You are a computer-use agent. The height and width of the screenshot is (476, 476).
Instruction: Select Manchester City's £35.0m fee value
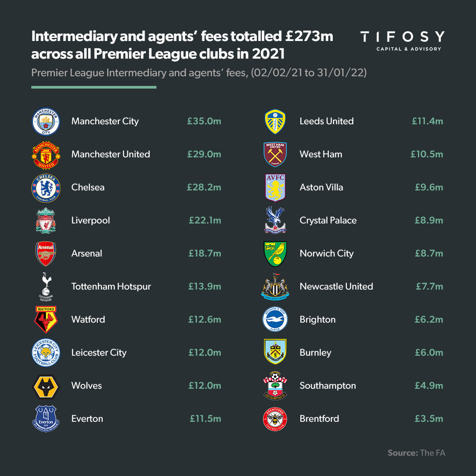(x=204, y=121)
